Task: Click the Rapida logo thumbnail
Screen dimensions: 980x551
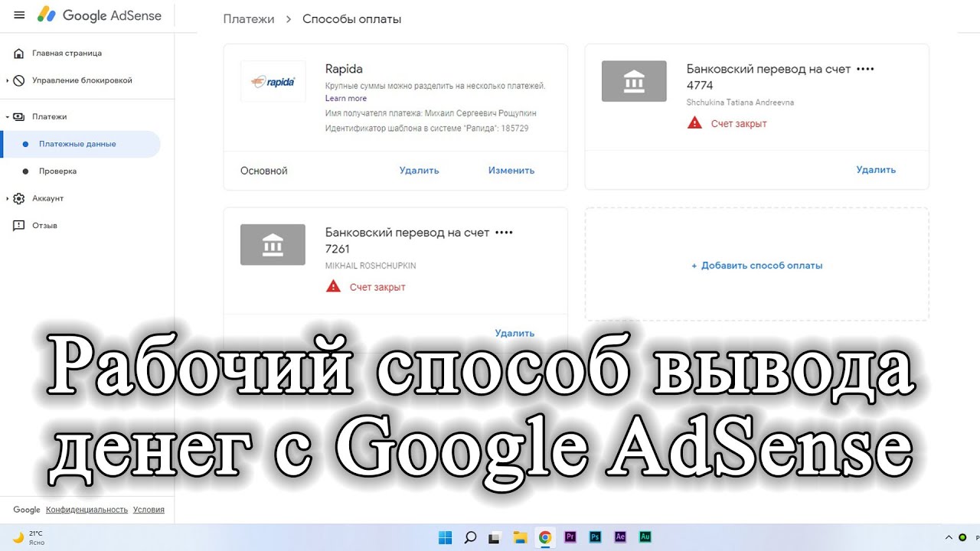Action: click(273, 81)
